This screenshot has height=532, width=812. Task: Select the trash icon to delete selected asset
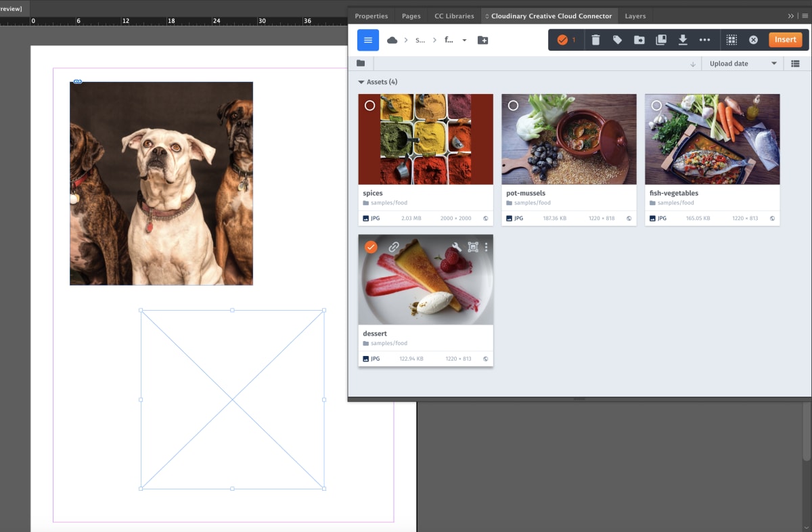point(595,40)
